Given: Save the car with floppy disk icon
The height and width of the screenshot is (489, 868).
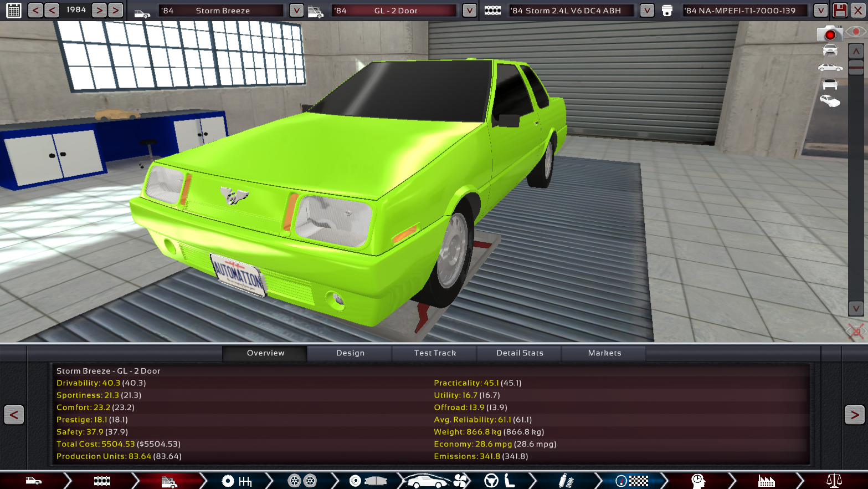Looking at the screenshot, I should point(840,10).
